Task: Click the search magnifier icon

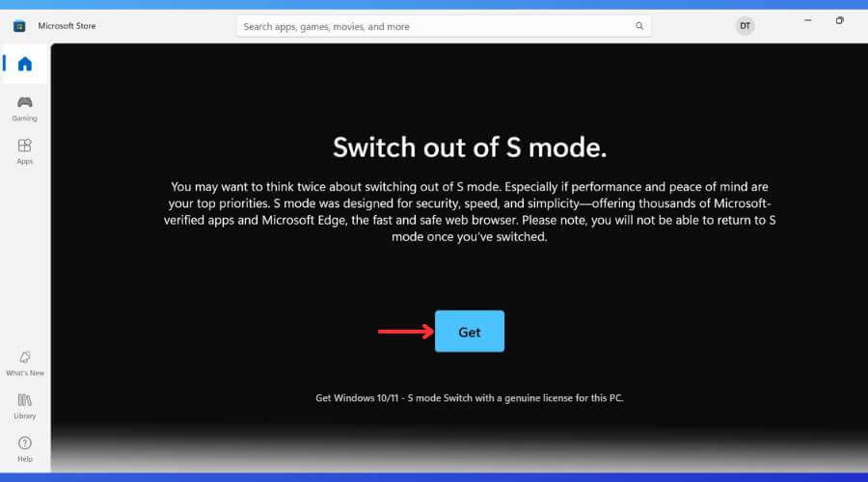Action: tap(639, 26)
